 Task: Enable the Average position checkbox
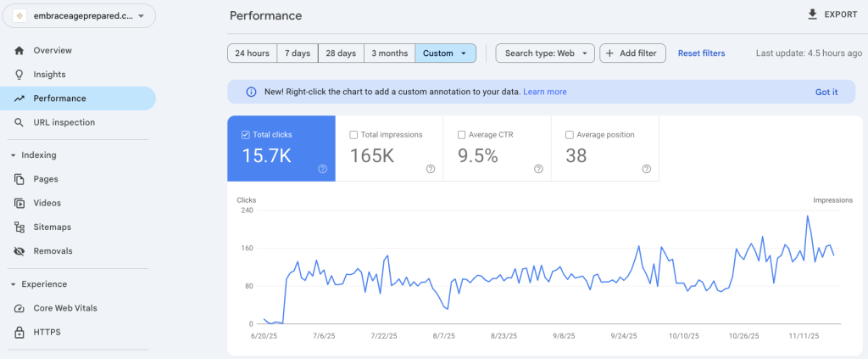click(x=569, y=135)
